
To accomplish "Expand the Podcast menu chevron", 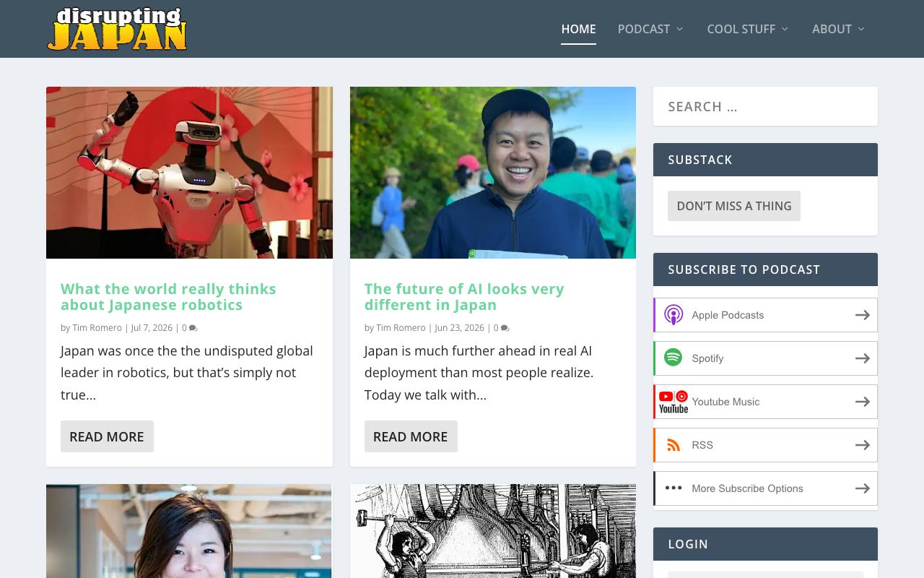I will click(x=679, y=29).
